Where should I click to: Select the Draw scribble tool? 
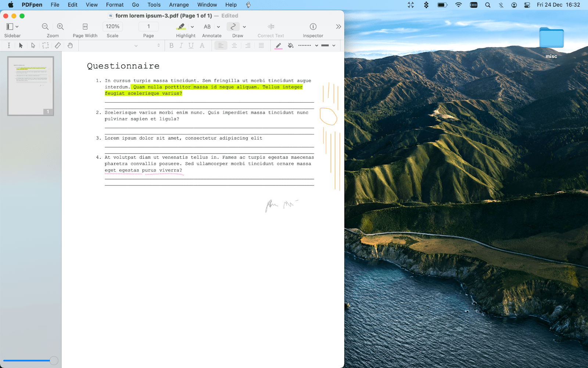[x=233, y=26]
